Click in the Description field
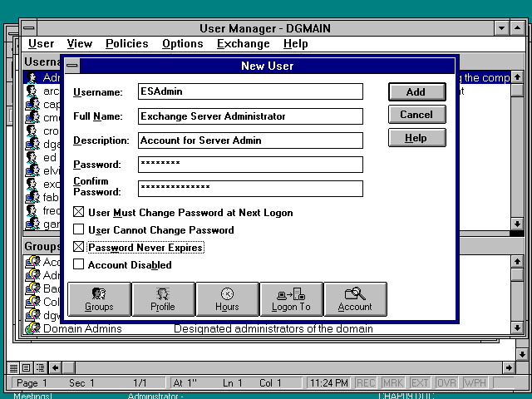 tap(250, 140)
